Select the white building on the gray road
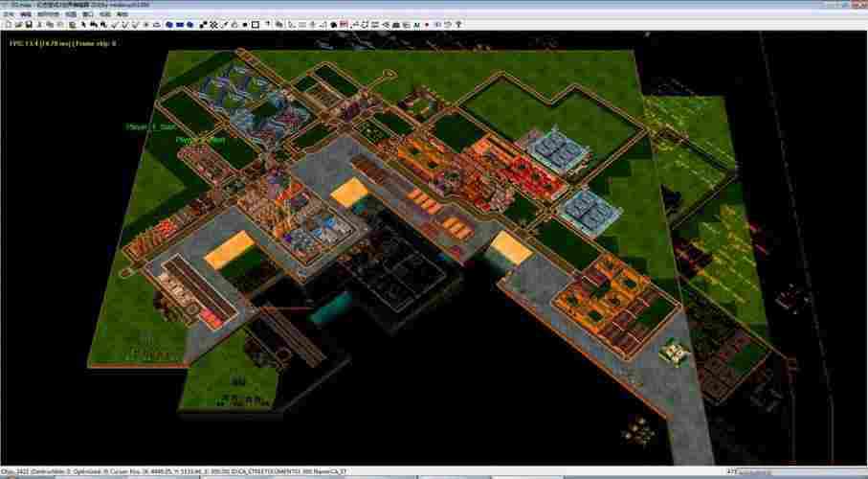Screen dimensions: 868x479 [674, 353]
